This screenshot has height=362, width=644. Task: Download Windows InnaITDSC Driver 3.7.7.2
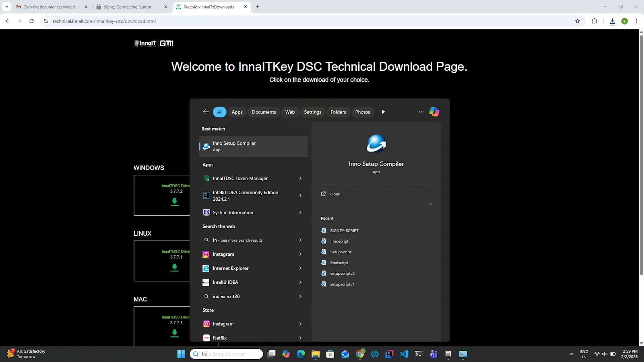174,202
